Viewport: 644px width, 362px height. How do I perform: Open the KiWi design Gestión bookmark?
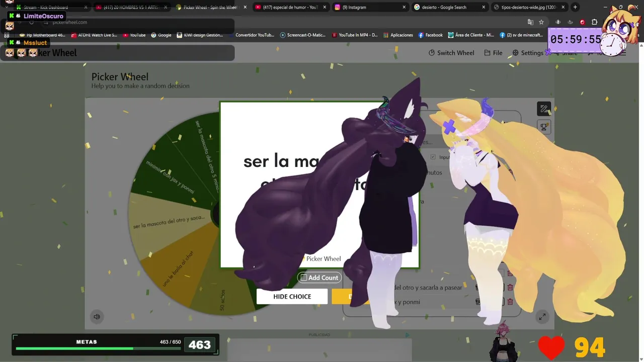(x=200, y=35)
